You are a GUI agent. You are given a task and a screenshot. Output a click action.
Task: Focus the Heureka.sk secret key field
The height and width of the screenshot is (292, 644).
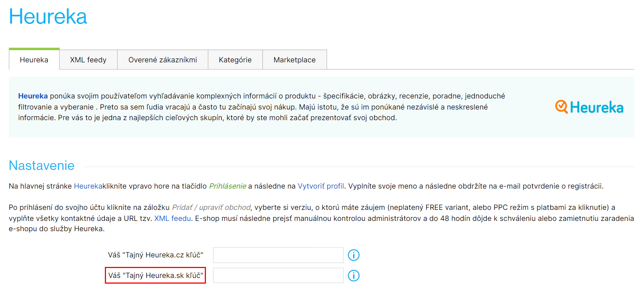coord(278,276)
